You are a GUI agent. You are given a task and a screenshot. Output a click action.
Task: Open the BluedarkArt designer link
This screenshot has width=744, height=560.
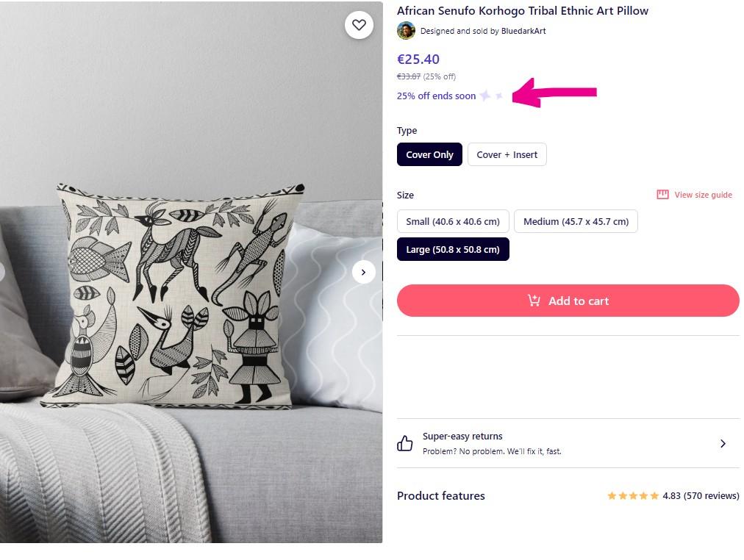point(523,31)
